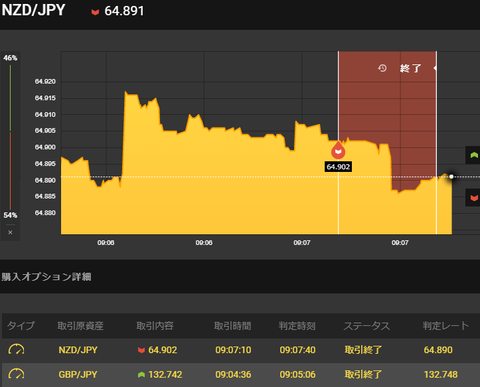Click the 取引時間 column header
The width and height of the screenshot is (480, 387).
(x=233, y=326)
